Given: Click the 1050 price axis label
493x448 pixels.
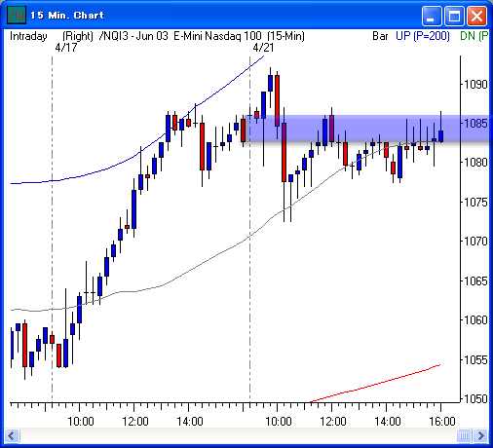Looking at the screenshot, I should [475, 398].
